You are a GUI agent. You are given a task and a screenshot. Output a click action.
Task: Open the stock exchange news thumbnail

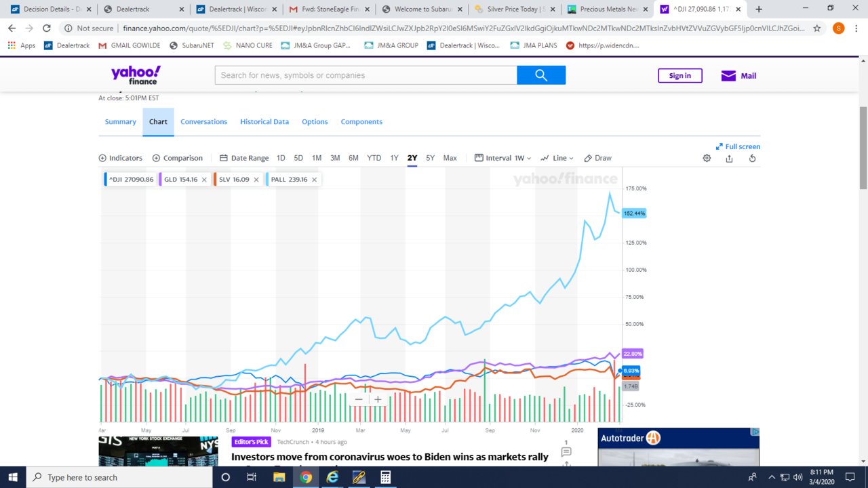[158, 451]
